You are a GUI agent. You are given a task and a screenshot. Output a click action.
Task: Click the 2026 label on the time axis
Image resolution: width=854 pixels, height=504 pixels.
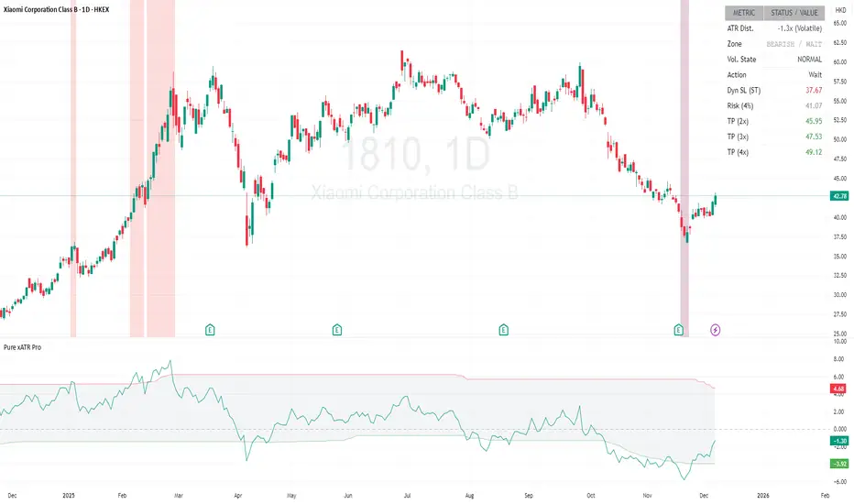(762, 496)
